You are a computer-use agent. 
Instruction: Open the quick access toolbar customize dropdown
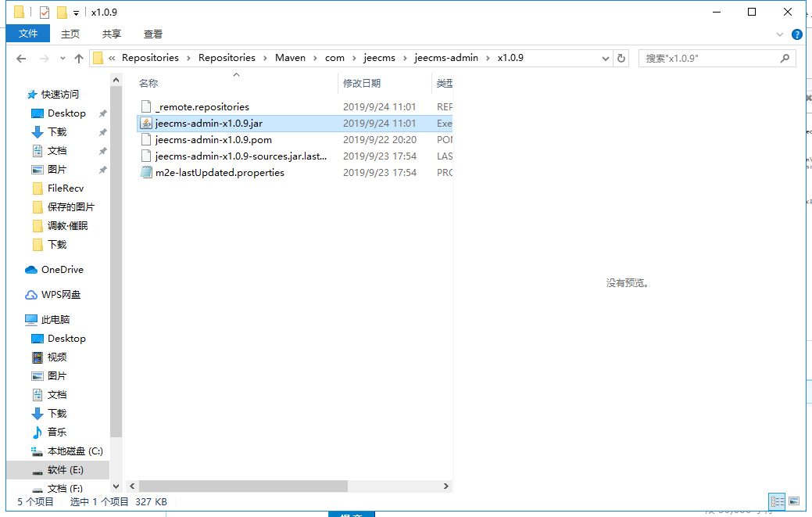click(76, 13)
